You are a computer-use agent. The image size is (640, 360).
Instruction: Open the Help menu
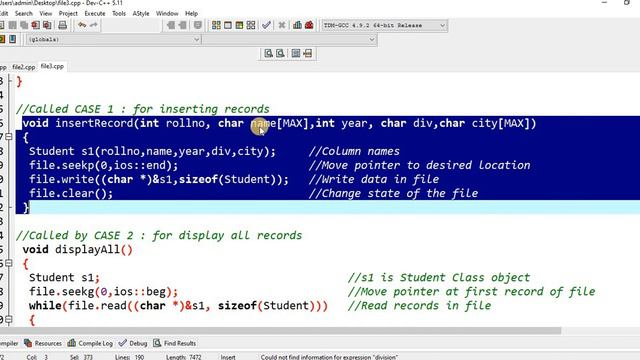point(191,13)
